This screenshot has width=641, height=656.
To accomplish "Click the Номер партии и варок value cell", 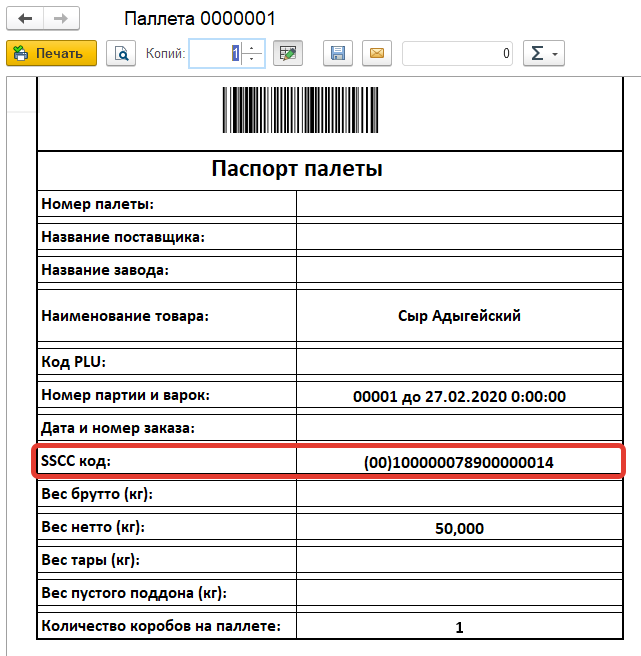I will (x=459, y=395).
